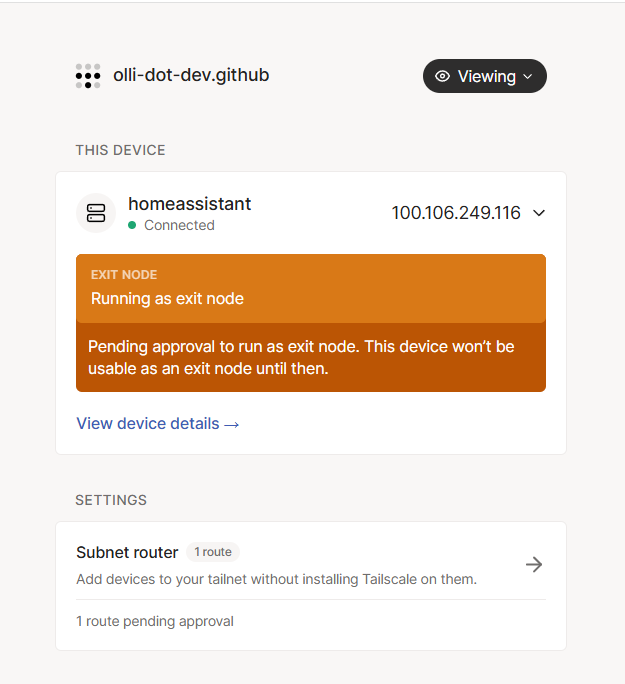Click the homeassistant device server icon
This screenshot has height=684, width=625.
(96, 213)
